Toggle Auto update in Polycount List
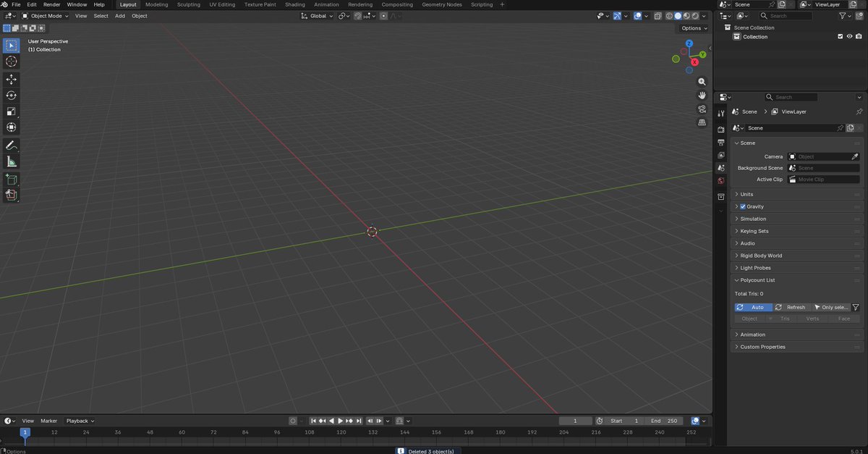Viewport: 868px width, 454px height. coord(753,307)
